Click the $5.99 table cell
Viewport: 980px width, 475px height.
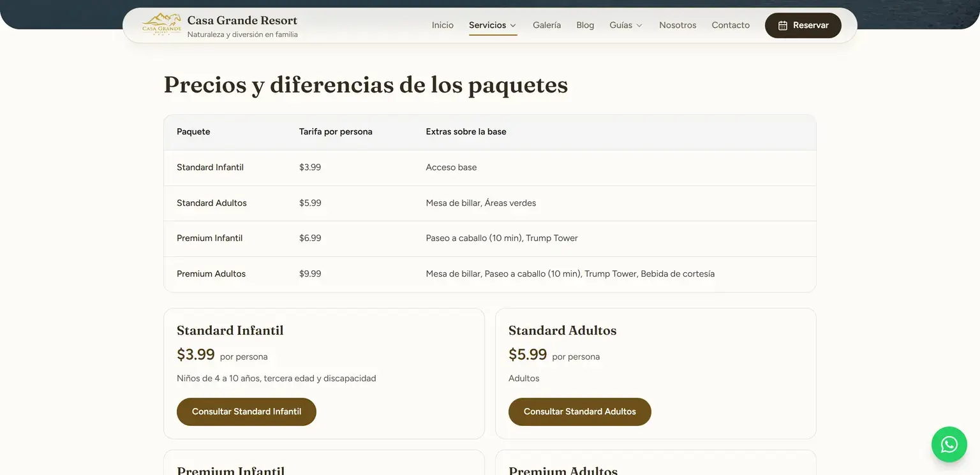pos(310,203)
